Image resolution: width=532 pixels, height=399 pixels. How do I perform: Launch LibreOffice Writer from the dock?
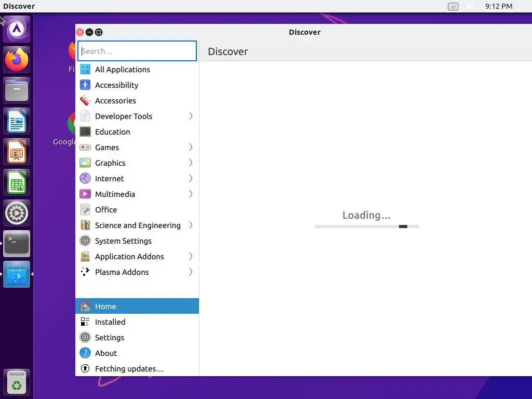(17, 121)
